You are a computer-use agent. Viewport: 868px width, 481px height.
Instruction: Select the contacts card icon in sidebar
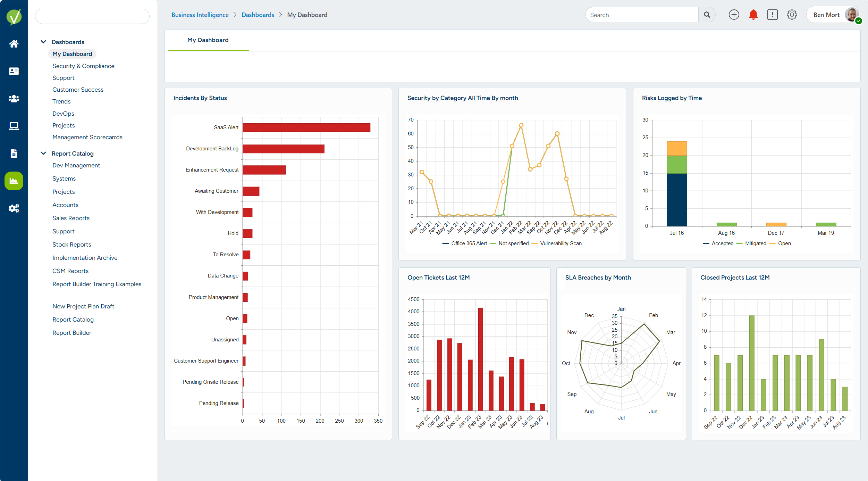pos(14,71)
